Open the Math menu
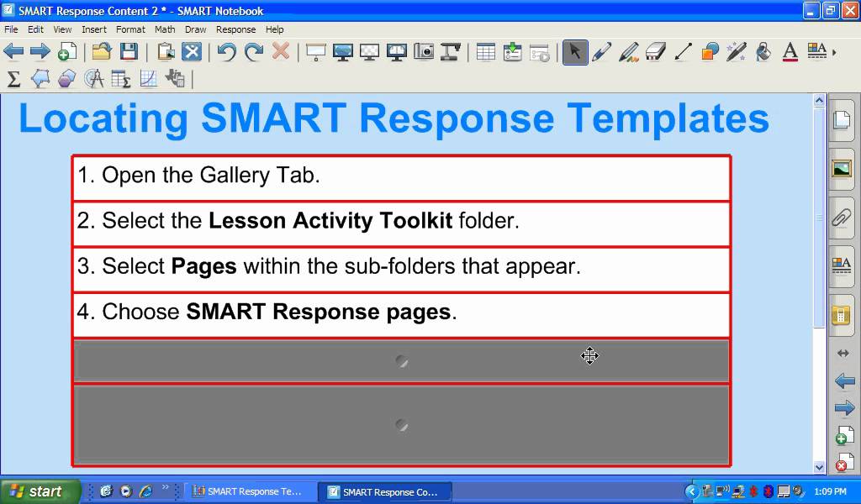Image resolution: width=861 pixels, height=504 pixels. 165,29
